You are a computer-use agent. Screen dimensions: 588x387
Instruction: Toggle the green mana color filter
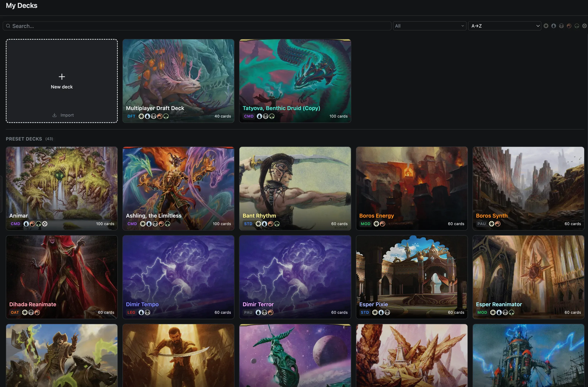(577, 26)
